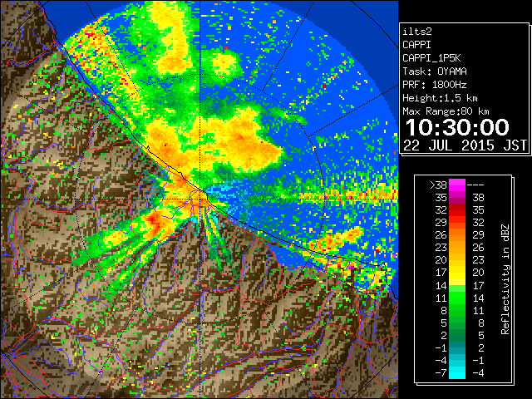This screenshot has height=399, width=532.
Task: Select the 'Height:1.5 km' entry
Action: click(x=440, y=98)
